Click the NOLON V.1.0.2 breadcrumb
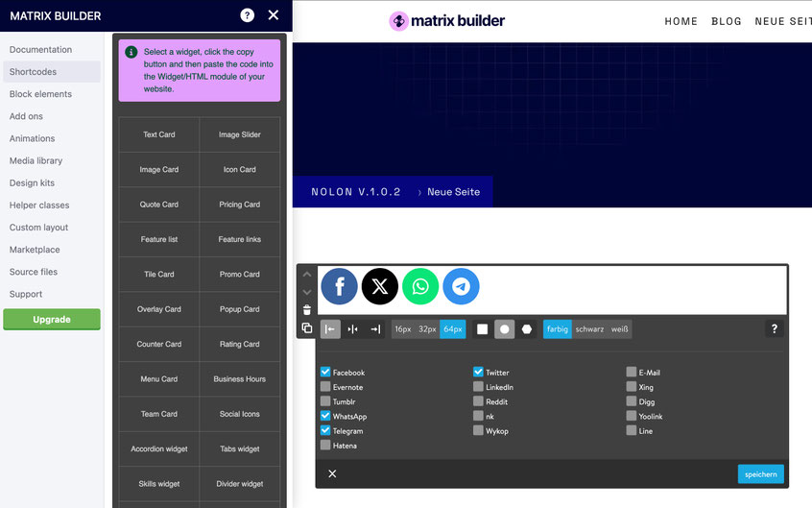The height and width of the screenshot is (508, 812). (x=356, y=192)
